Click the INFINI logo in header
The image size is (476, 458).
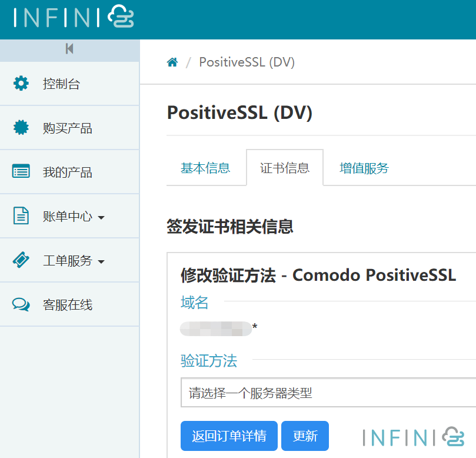click(x=73, y=18)
